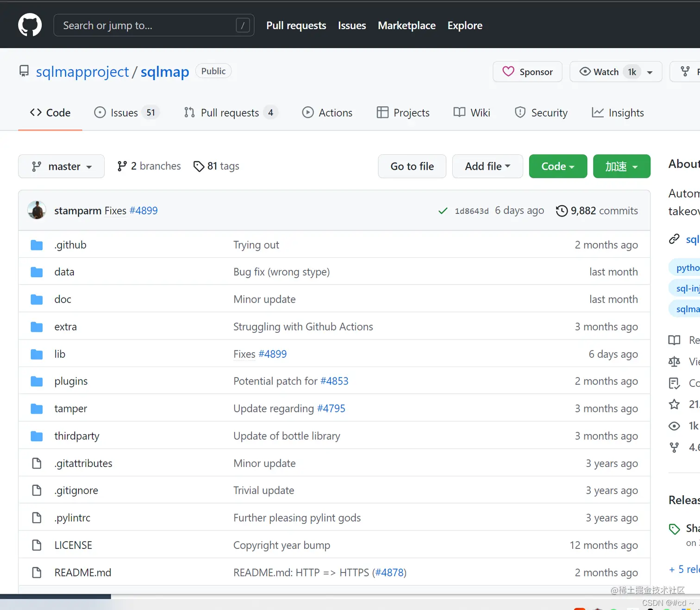Open 'Struggling with Github Actions' commit message
Viewport: 700px width, 610px height.
303,327
